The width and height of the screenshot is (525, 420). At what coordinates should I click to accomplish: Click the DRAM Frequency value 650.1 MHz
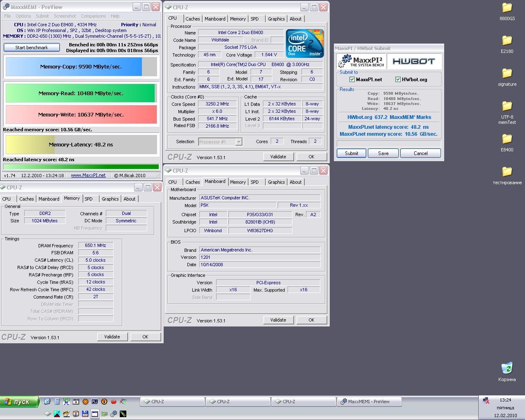[x=96, y=245]
